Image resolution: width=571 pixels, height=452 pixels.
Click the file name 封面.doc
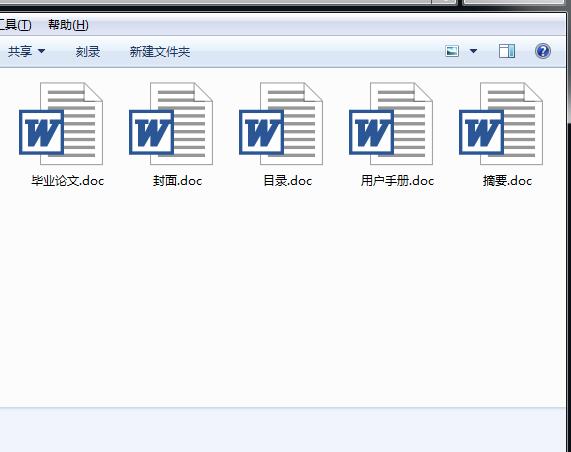(x=177, y=180)
